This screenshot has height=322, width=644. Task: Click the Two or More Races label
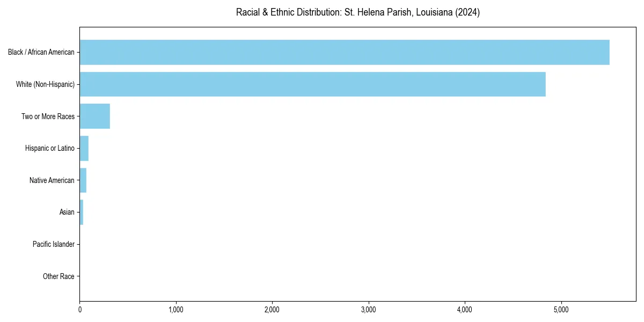point(49,116)
